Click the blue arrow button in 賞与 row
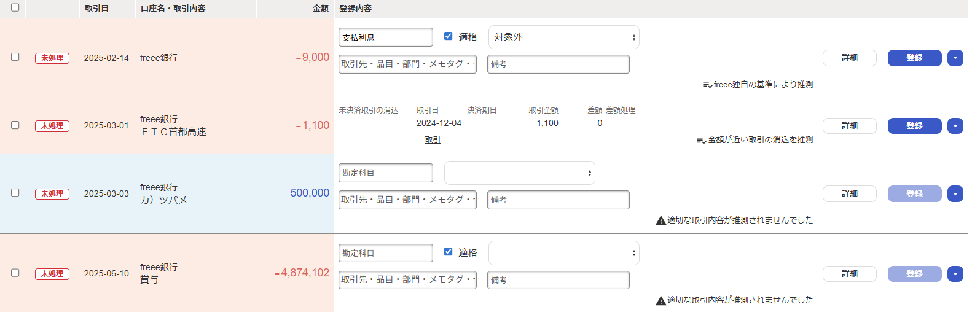This screenshot has width=980, height=312. tap(955, 274)
